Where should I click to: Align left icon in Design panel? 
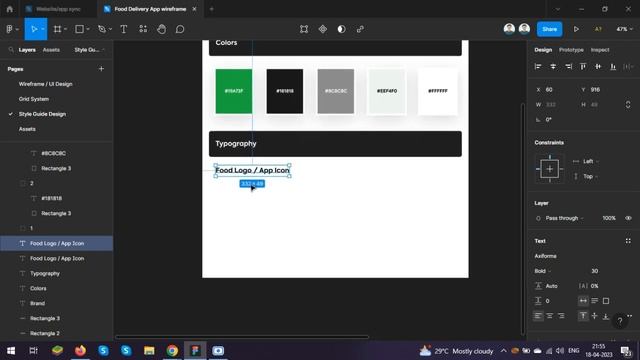538,67
